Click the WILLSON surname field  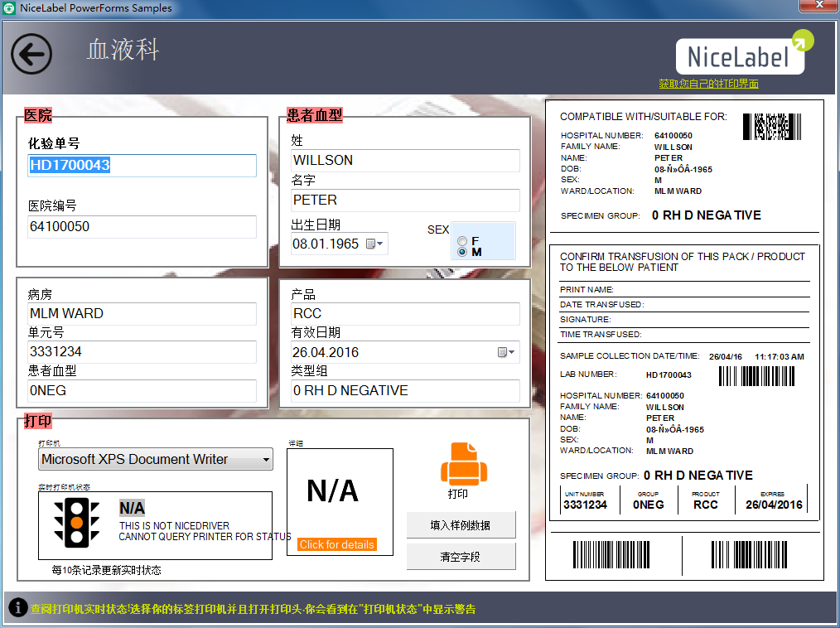[404, 160]
